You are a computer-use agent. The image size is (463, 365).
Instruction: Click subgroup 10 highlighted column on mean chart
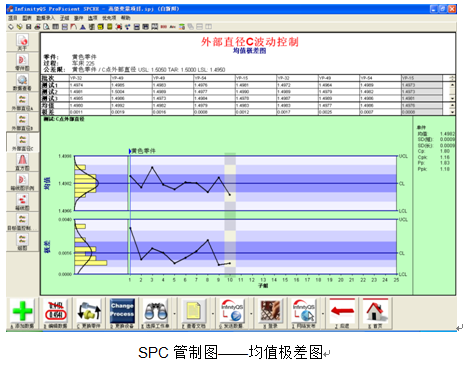tap(230, 183)
